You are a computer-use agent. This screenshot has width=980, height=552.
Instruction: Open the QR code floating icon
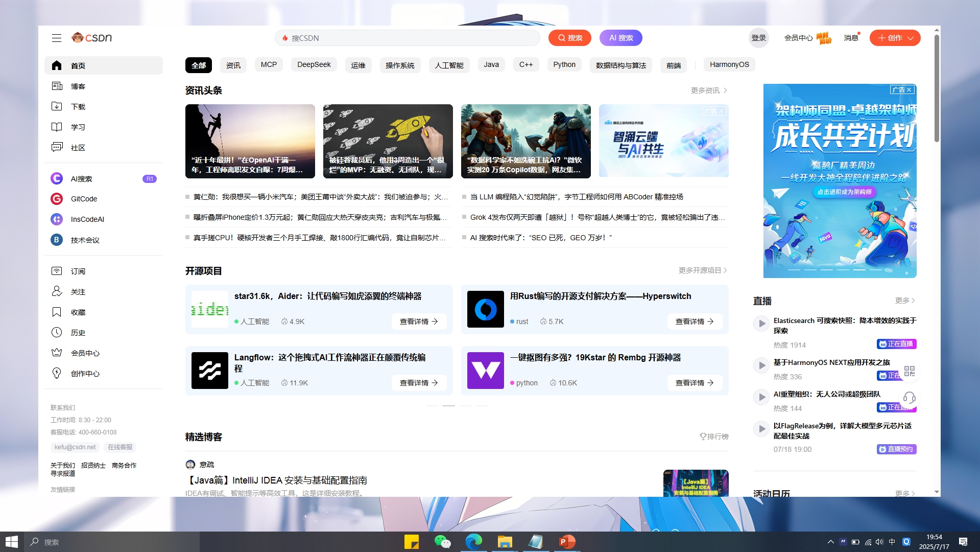910,371
